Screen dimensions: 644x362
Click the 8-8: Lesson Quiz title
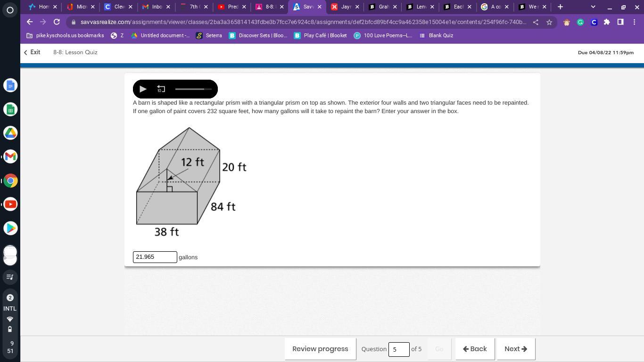pos(75,52)
